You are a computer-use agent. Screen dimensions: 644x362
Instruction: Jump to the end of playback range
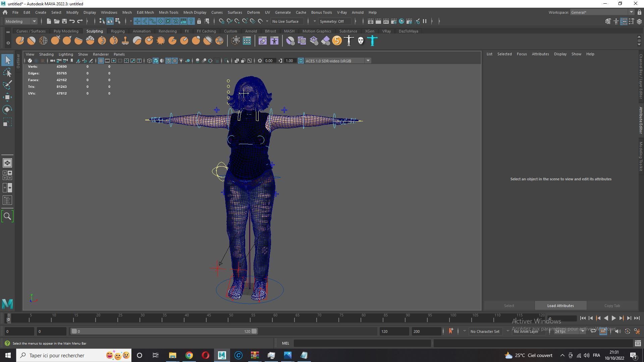[x=637, y=318]
